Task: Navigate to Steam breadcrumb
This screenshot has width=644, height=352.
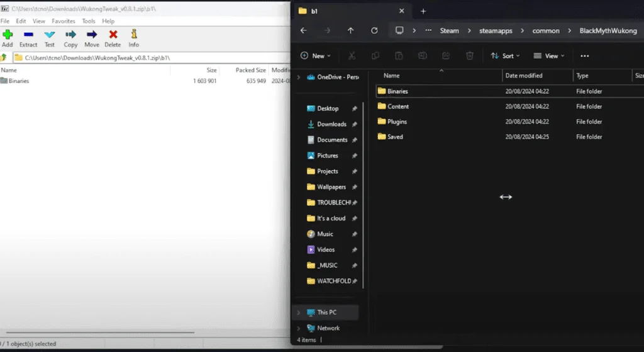Action: [x=449, y=31]
